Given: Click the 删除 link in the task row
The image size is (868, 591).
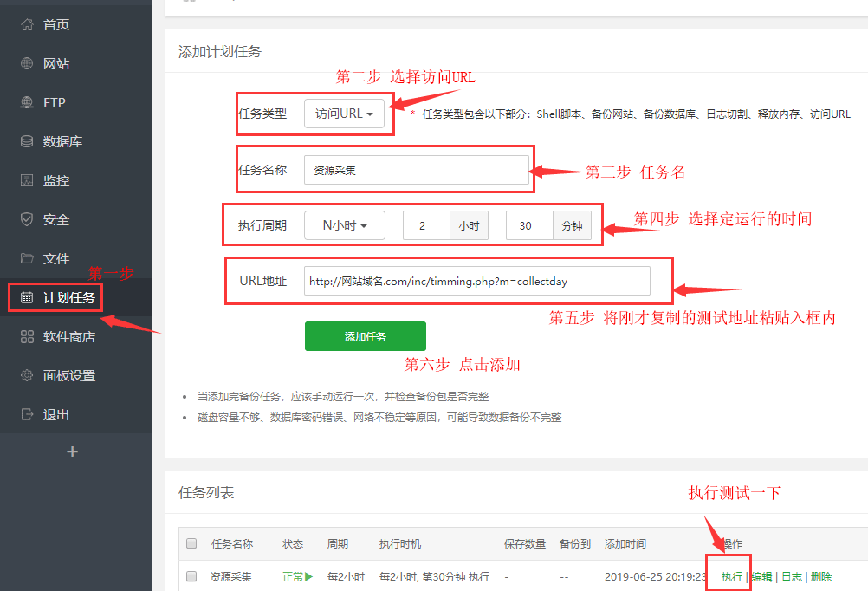Looking at the screenshot, I should coord(820,576).
